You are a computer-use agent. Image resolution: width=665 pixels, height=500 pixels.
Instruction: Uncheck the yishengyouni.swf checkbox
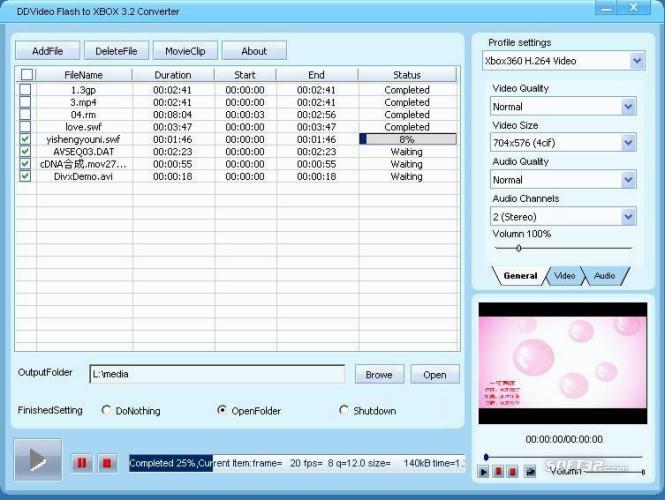click(25, 139)
